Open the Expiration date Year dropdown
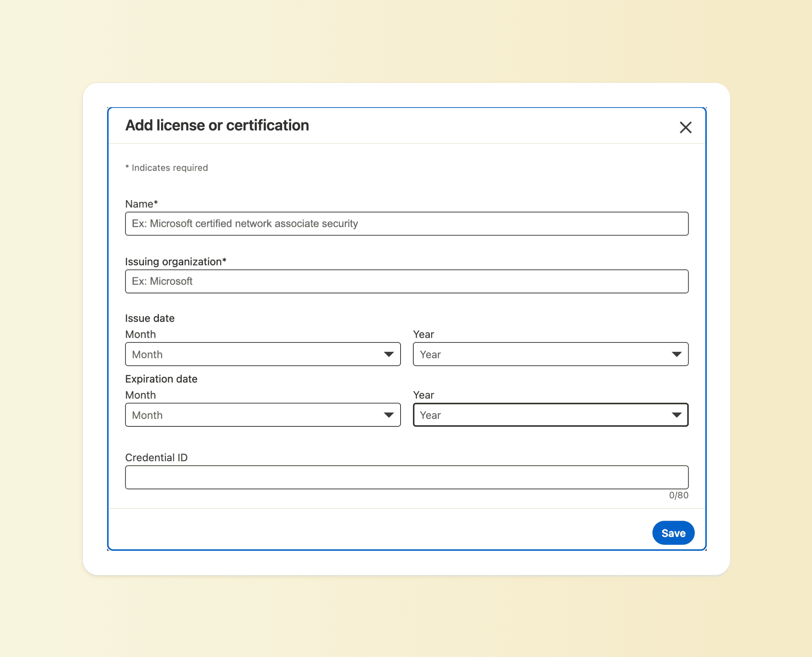This screenshot has width=812, height=657. 551,415
